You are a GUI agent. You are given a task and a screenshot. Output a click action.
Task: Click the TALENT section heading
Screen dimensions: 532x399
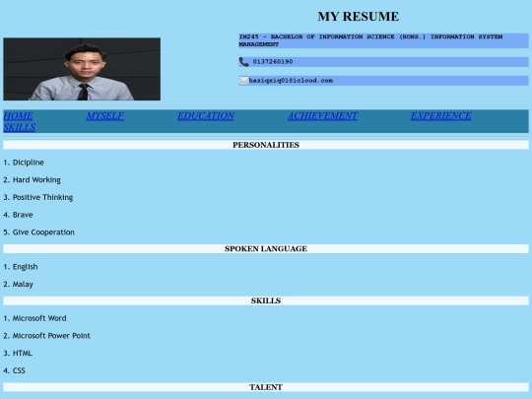(x=266, y=387)
